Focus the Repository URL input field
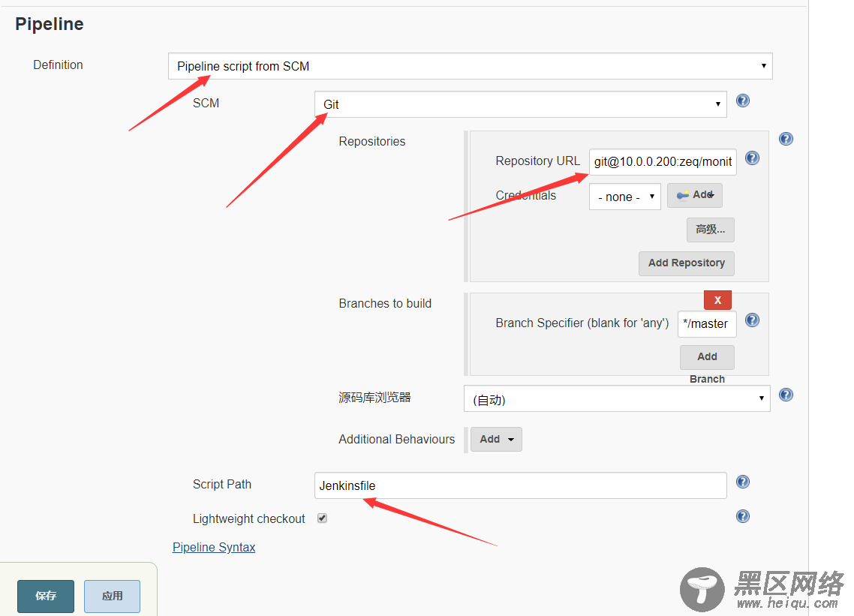 [x=663, y=162]
